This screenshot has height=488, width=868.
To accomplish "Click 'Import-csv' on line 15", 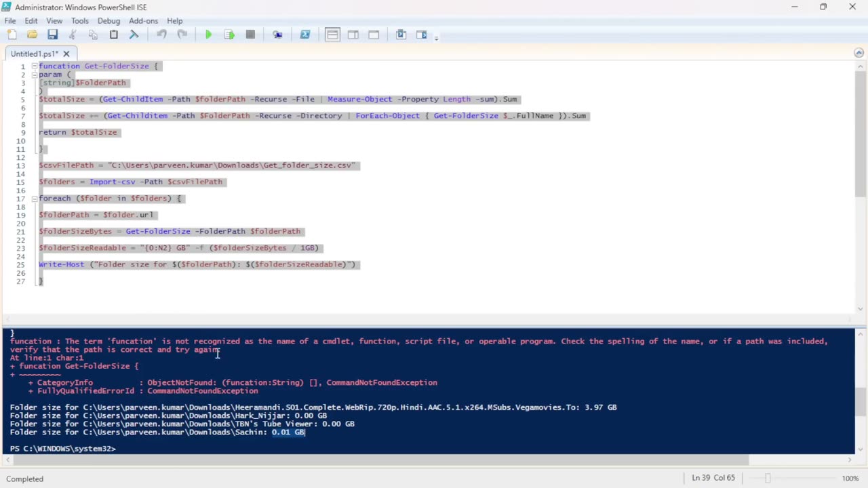I will point(112,182).
